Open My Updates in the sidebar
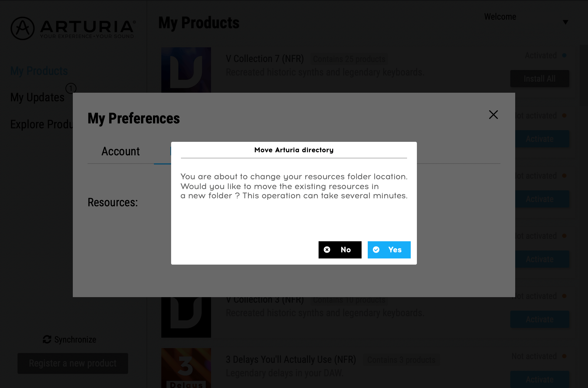Image resolution: width=588 pixels, height=388 pixels. coord(37,98)
